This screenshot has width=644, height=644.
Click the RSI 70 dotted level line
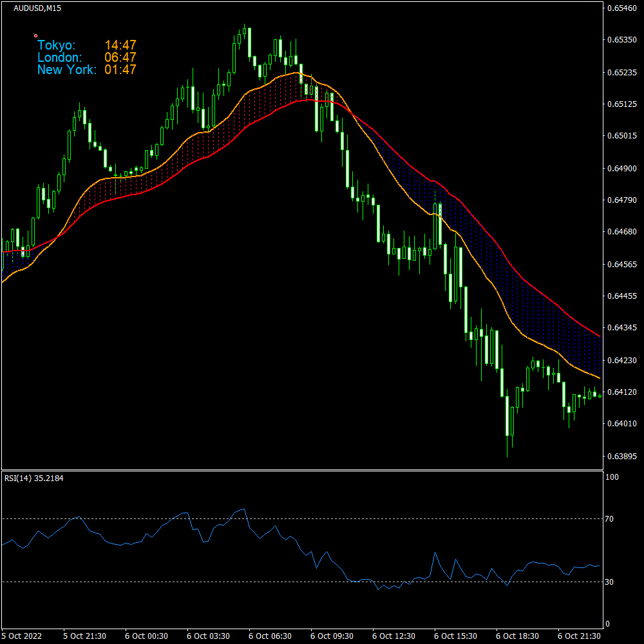[x=302, y=518]
